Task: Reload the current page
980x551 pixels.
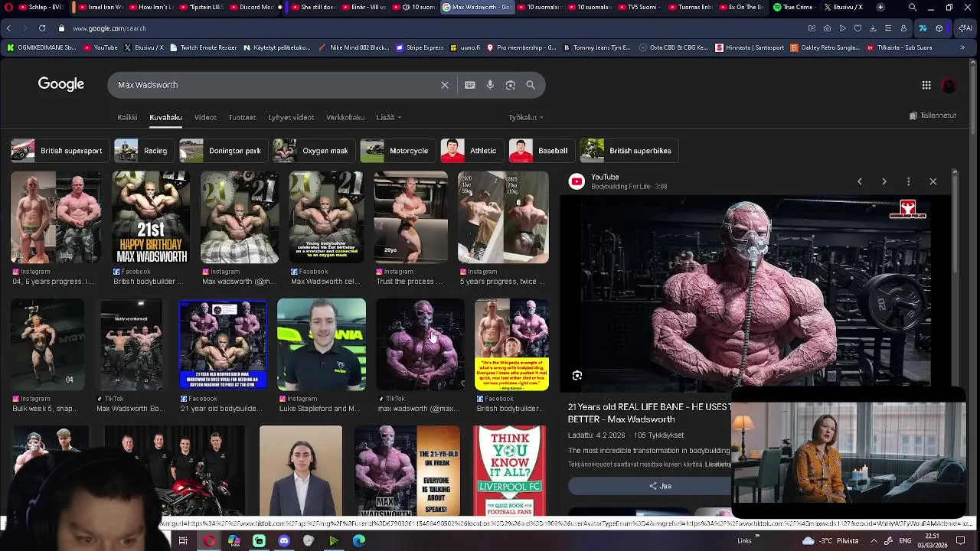Action: (42, 28)
